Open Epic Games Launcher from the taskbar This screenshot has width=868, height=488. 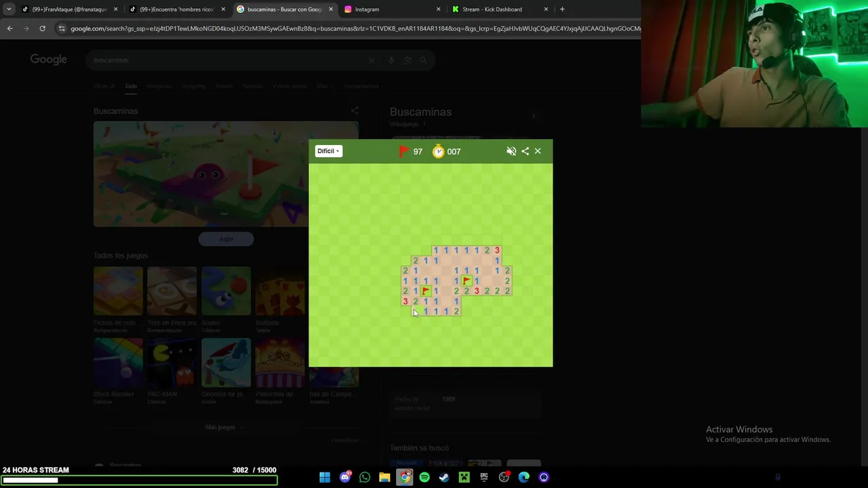(x=484, y=477)
